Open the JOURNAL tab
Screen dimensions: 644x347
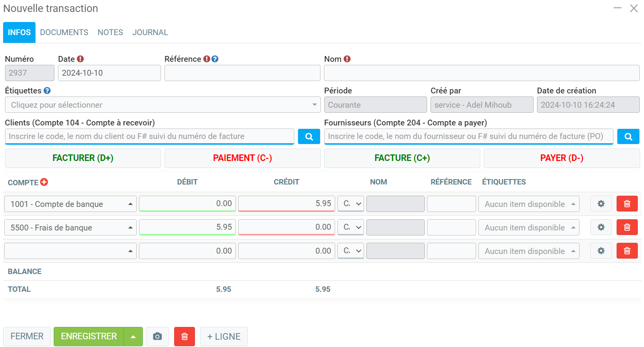[x=150, y=32]
